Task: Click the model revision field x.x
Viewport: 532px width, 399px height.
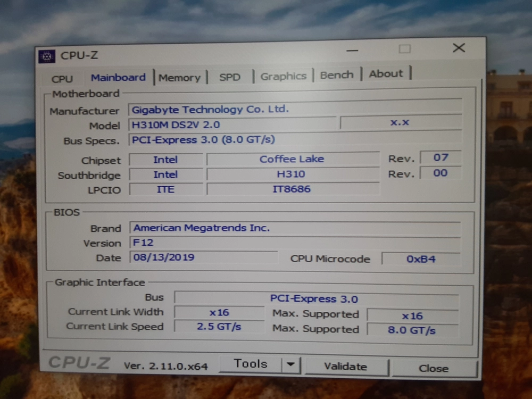Action: click(x=401, y=122)
